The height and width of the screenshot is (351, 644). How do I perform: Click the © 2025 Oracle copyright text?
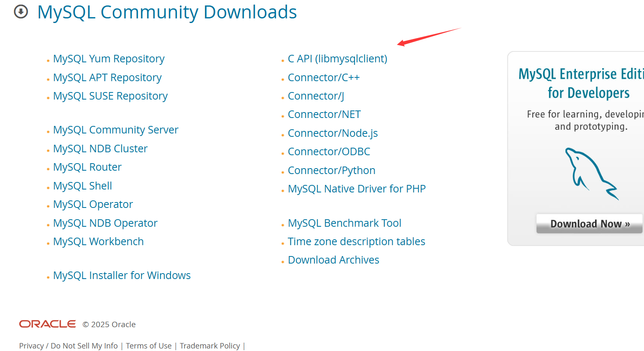(x=109, y=325)
